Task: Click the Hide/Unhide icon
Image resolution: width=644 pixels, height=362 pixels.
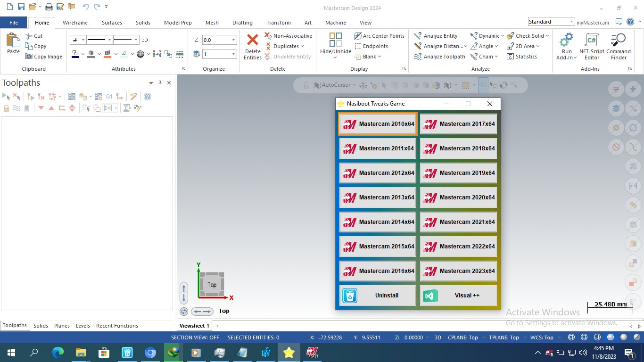Action: click(336, 40)
